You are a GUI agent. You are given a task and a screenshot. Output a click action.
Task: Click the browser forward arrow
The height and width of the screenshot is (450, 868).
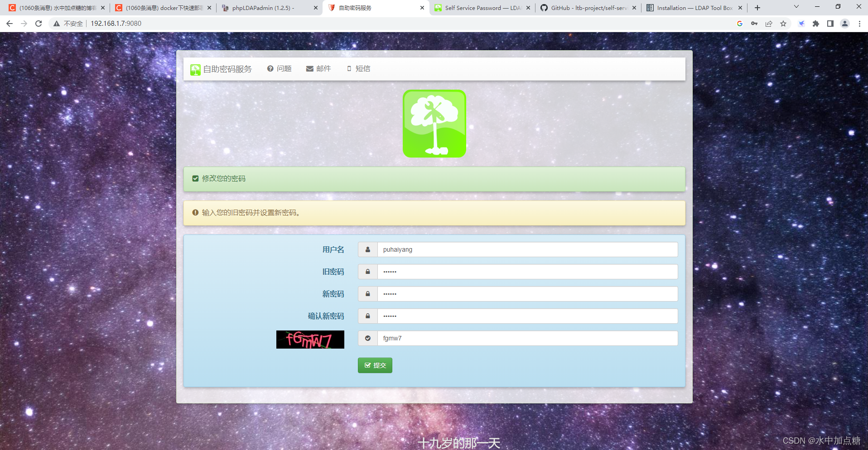[24, 24]
